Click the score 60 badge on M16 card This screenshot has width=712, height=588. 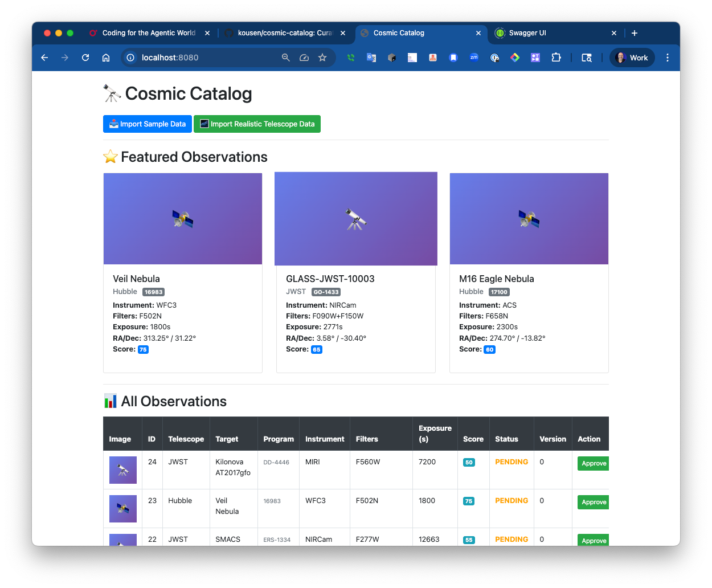[490, 350]
